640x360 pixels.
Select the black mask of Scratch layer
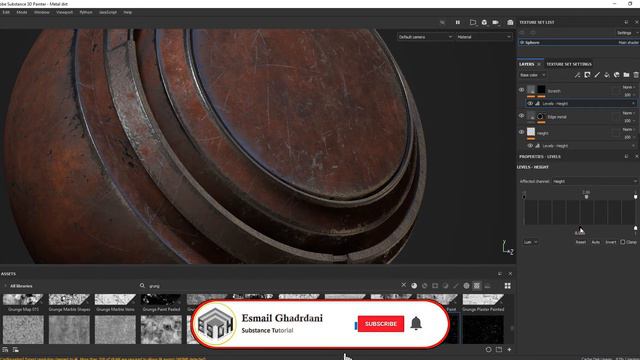(x=541, y=89)
